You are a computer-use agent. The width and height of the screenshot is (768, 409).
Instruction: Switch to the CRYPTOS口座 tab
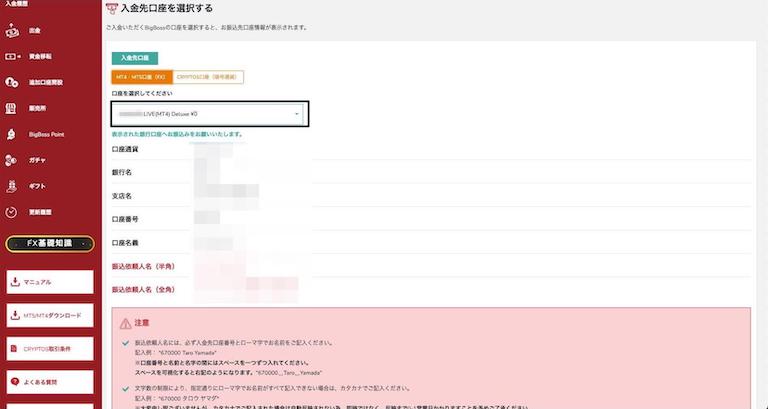tap(208, 77)
